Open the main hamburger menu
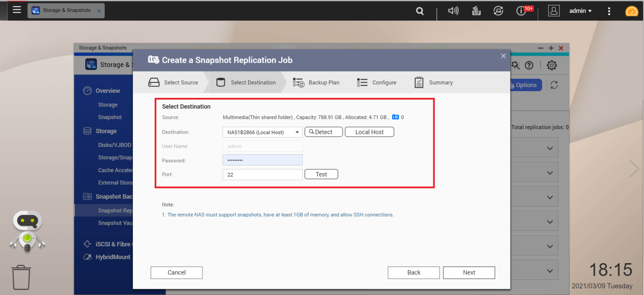The image size is (644, 295). click(x=17, y=10)
